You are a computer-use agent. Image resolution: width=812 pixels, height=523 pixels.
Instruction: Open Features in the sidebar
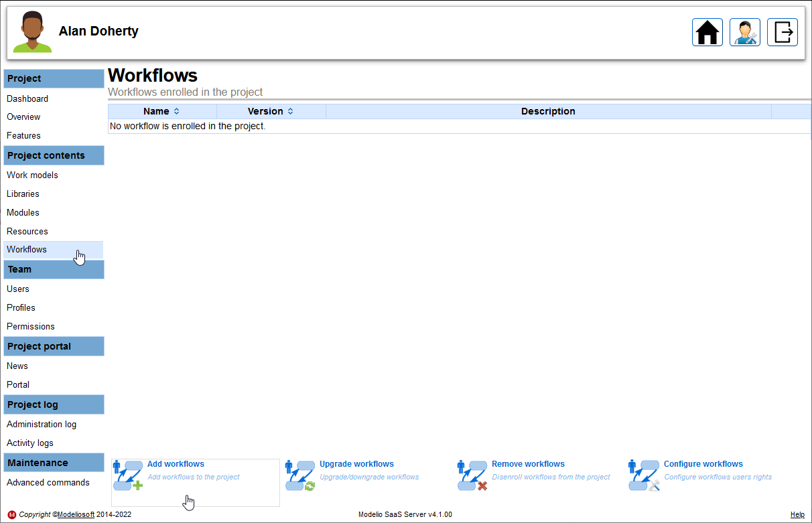[23, 135]
